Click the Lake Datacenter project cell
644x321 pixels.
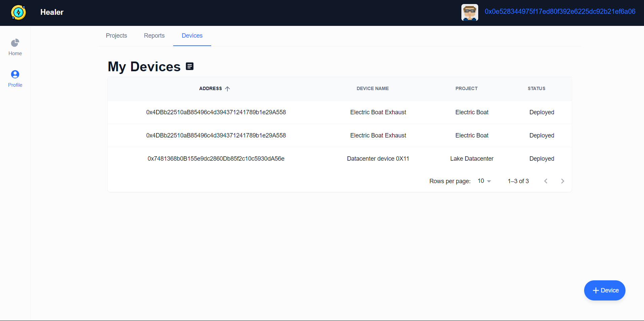[x=472, y=159]
